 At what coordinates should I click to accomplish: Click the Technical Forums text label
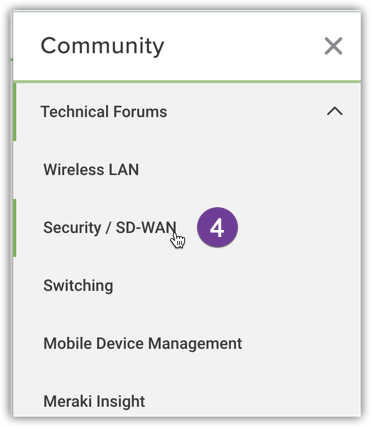(x=104, y=112)
